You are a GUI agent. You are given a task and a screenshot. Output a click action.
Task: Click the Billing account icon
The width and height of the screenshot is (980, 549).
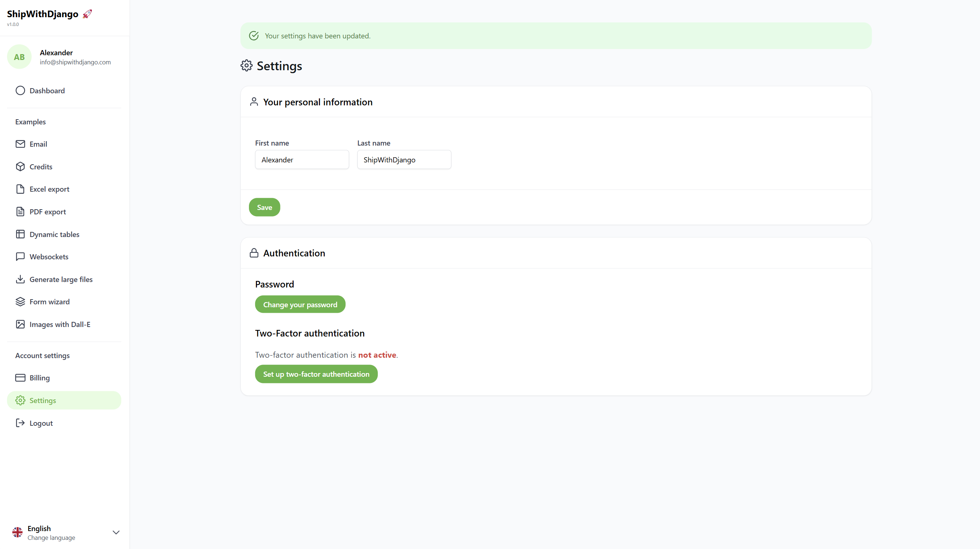19,377
